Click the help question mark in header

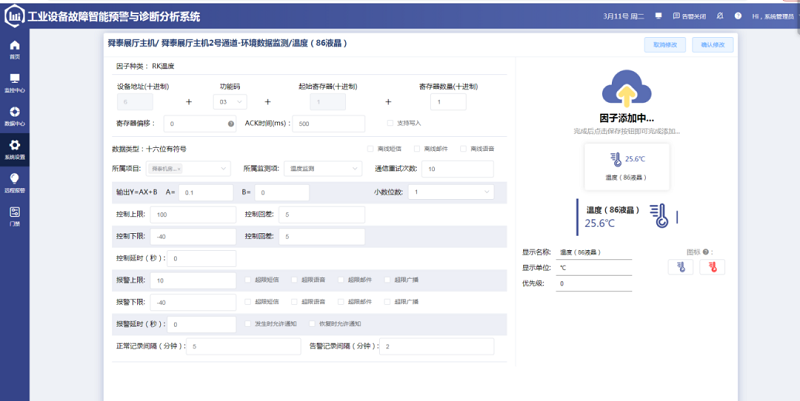click(x=738, y=16)
